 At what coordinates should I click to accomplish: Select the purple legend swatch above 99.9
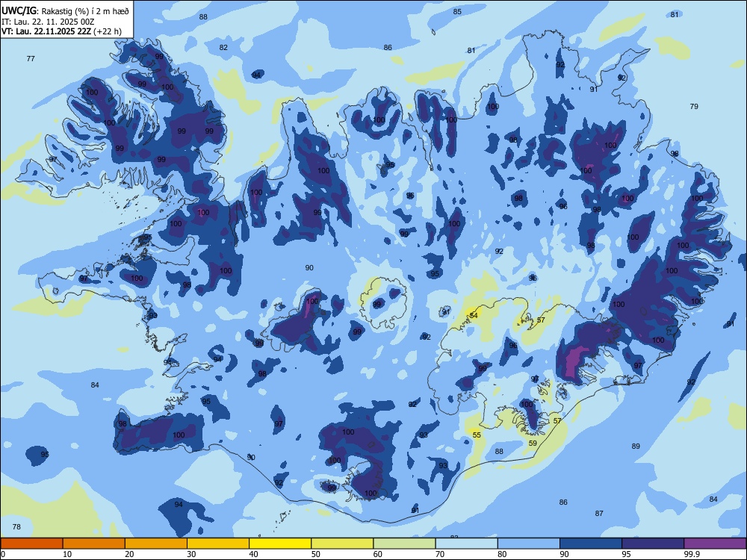[715, 544]
